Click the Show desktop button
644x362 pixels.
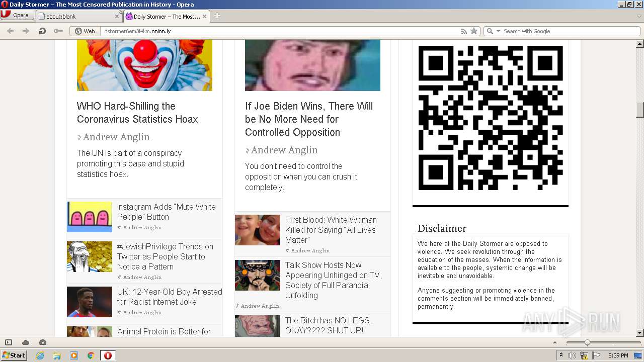click(x=639, y=355)
